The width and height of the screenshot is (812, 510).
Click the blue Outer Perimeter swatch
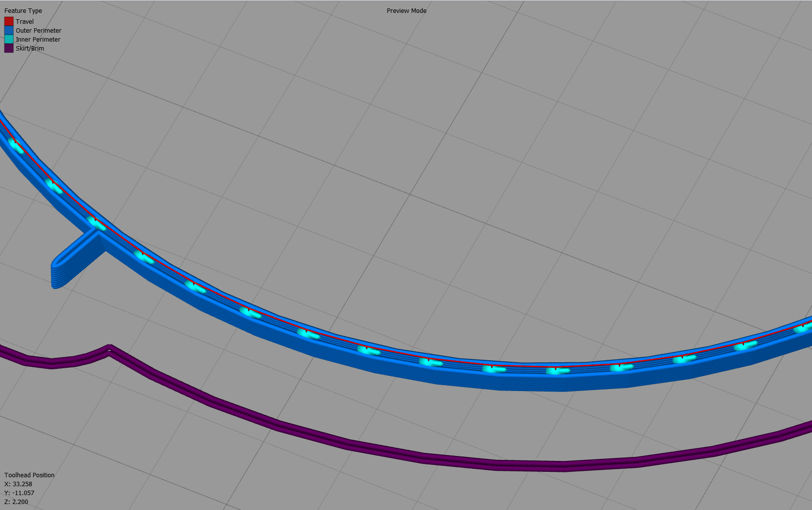(9, 30)
